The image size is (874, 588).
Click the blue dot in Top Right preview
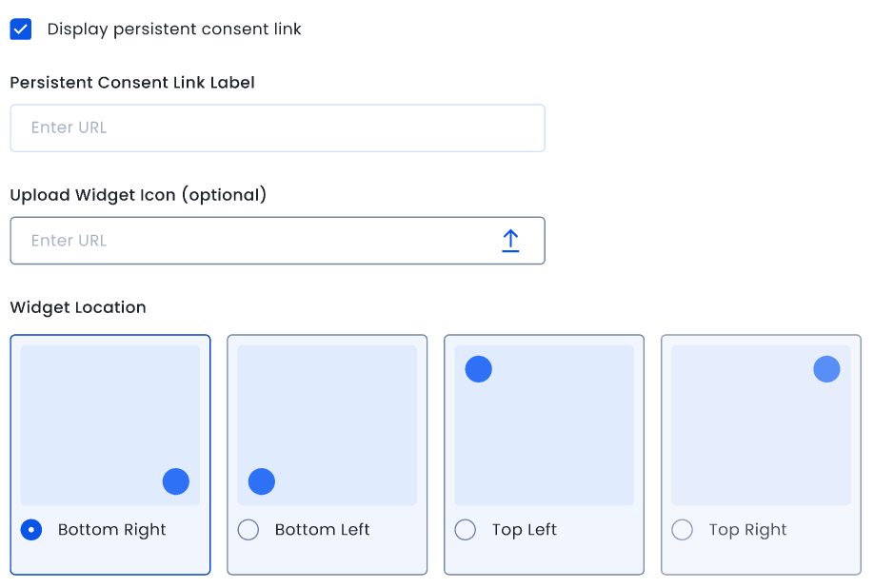coord(826,369)
